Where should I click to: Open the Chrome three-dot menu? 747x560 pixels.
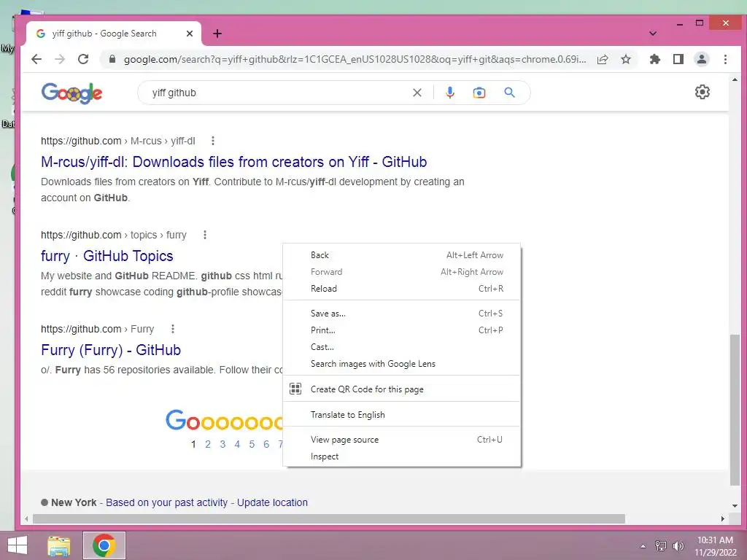pyautogui.click(x=725, y=59)
